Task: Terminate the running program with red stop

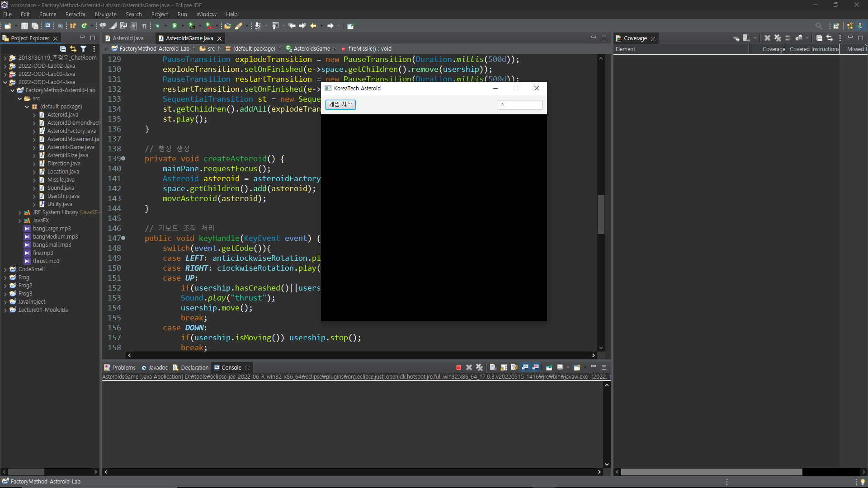Action: [458, 368]
